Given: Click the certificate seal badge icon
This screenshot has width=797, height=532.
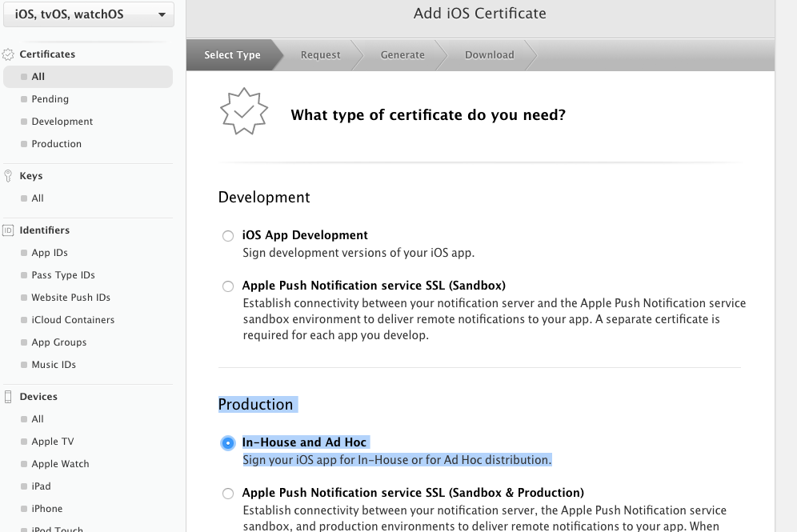Looking at the screenshot, I should point(243,111).
